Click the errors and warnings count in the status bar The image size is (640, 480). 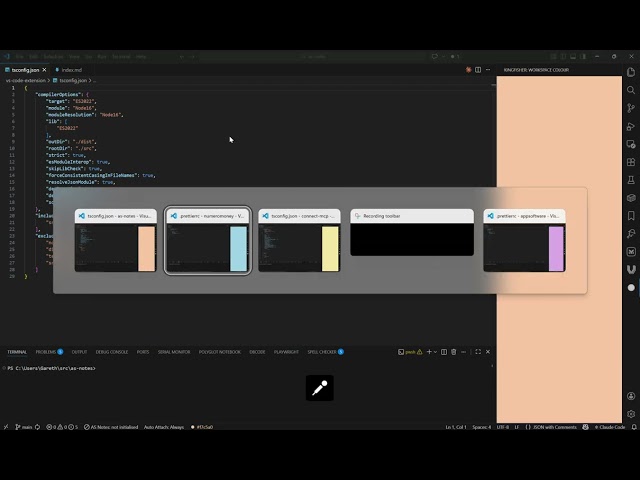[x=62, y=427]
